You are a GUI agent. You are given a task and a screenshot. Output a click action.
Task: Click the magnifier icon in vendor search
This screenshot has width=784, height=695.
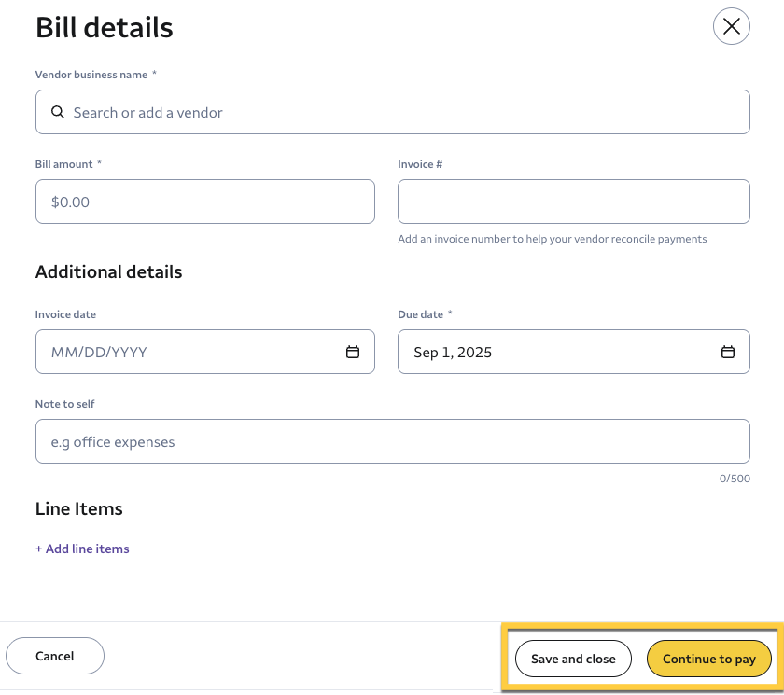click(58, 112)
